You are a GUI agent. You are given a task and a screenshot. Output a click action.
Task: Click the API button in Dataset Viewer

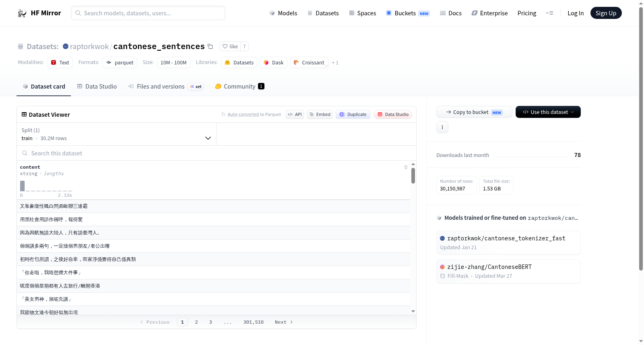[x=295, y=115]
